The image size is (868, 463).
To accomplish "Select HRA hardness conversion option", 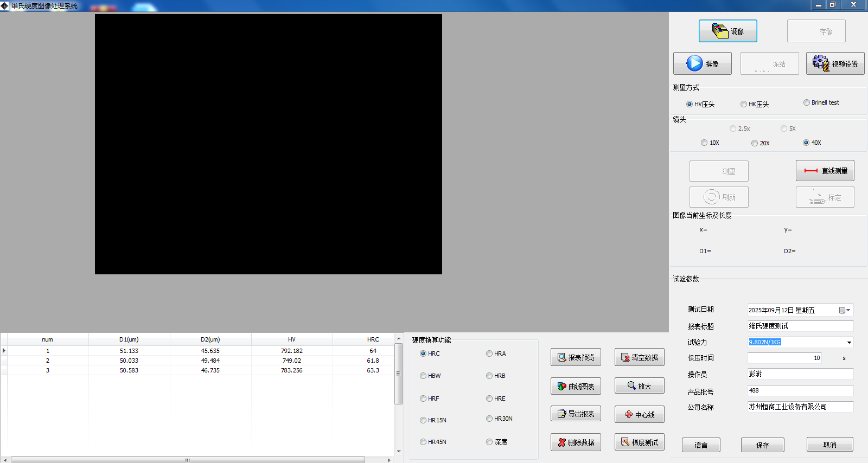I will [x=489, y=353].
